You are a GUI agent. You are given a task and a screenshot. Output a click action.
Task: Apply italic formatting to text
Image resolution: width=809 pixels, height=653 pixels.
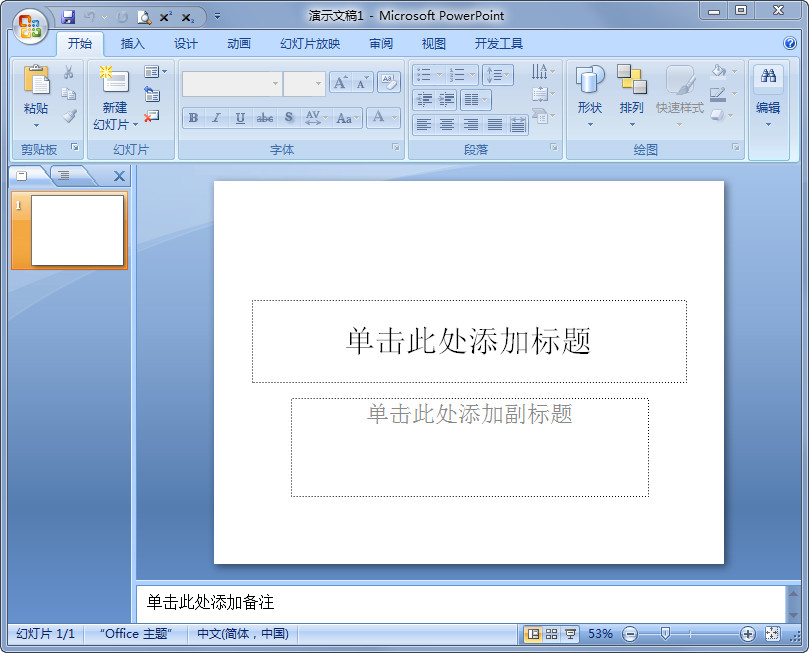[x=216, y=118]
